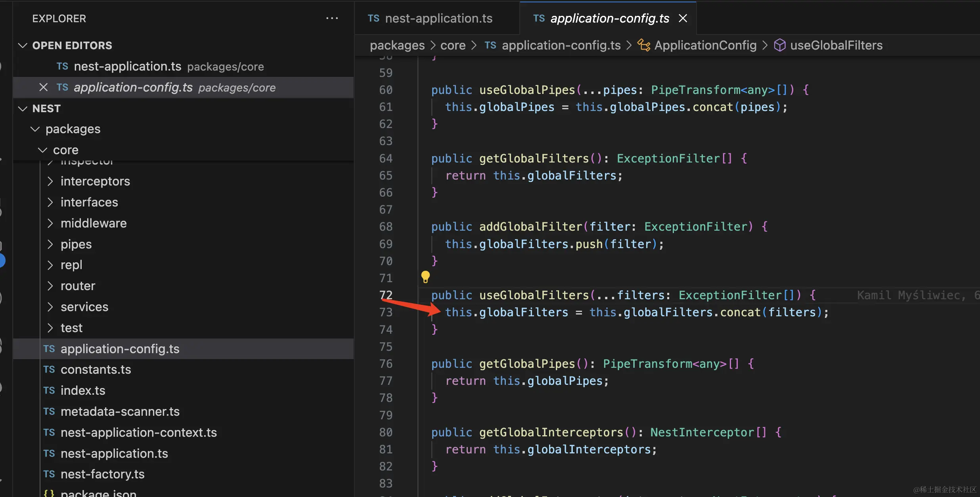Click line number 60 in the gutter
The width and height of the screenshot is (980, 497).
pyautogui.click(x=386, y=90)
